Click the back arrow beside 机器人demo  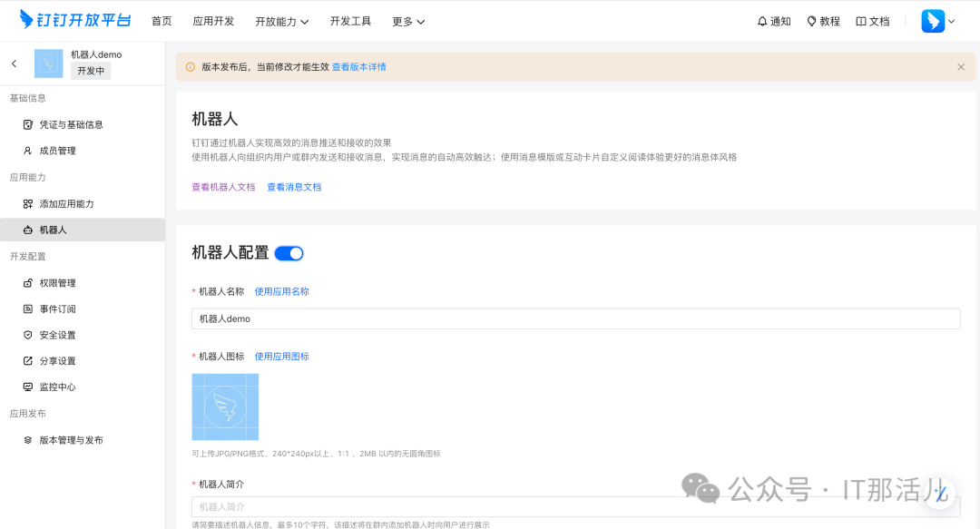[x=15, y=64]
